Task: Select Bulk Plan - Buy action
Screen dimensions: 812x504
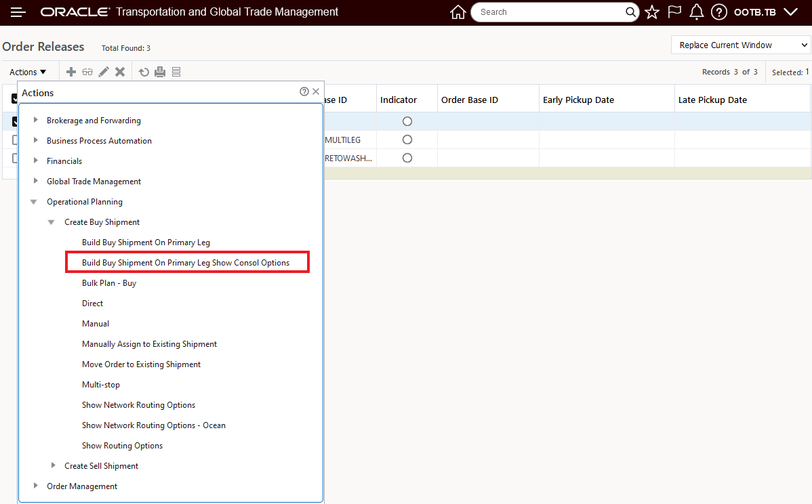Action: (109, 282)
